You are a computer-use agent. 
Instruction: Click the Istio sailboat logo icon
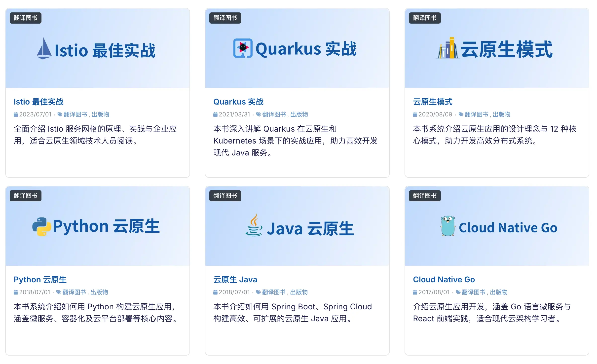coord(44,48)
